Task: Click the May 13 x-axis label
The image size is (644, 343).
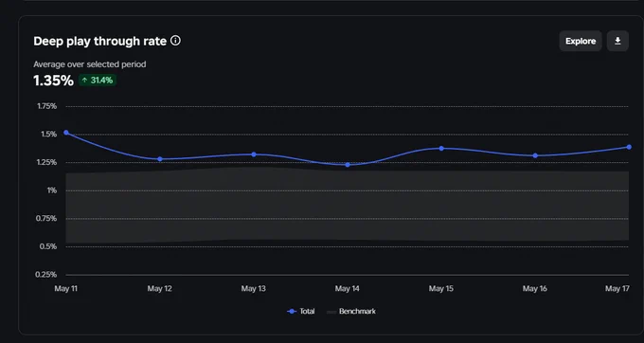Action: click(254, 289)
